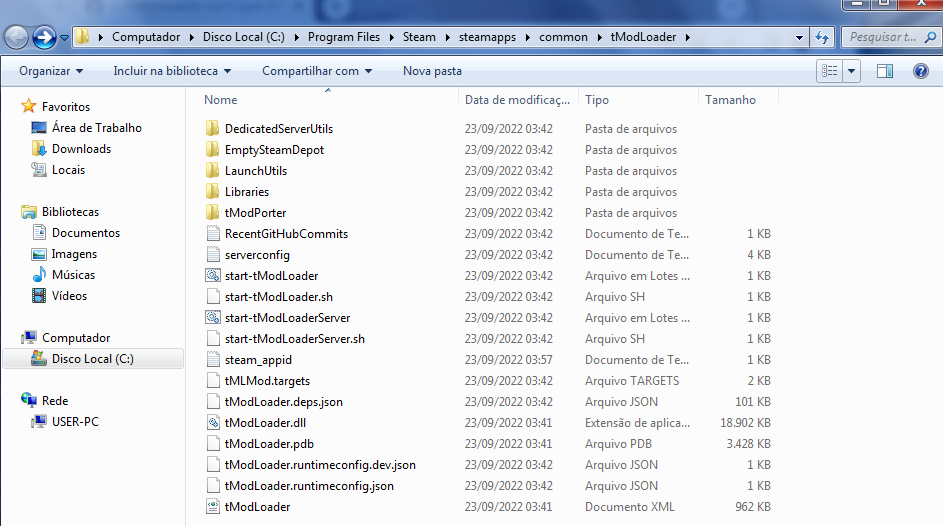Sort by the Tipo column header
Screen dimensions: 943x526
click(x=638, y=100)
